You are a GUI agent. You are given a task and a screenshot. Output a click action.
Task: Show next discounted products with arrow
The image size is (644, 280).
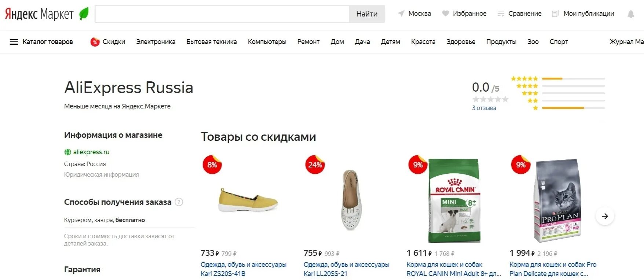click(x=605, y=216)
